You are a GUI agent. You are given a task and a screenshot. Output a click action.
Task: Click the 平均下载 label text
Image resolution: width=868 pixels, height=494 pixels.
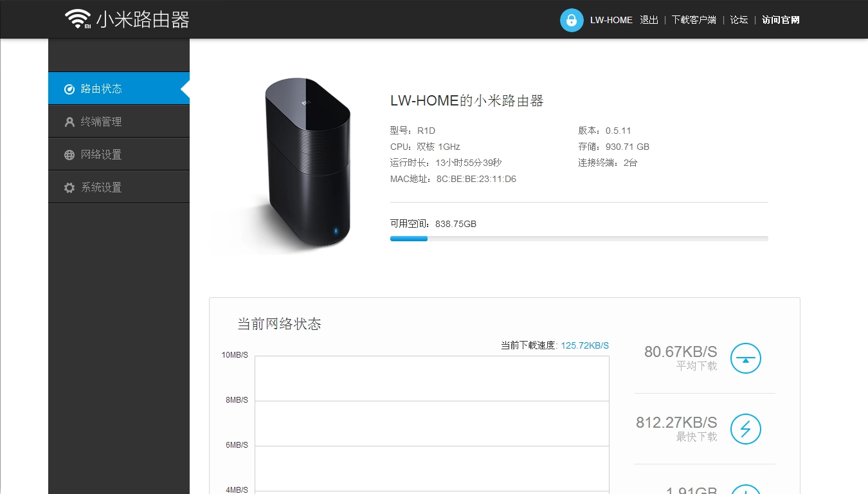696,366
